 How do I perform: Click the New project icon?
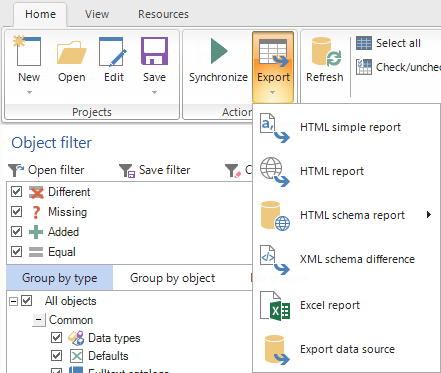point(27,51)
